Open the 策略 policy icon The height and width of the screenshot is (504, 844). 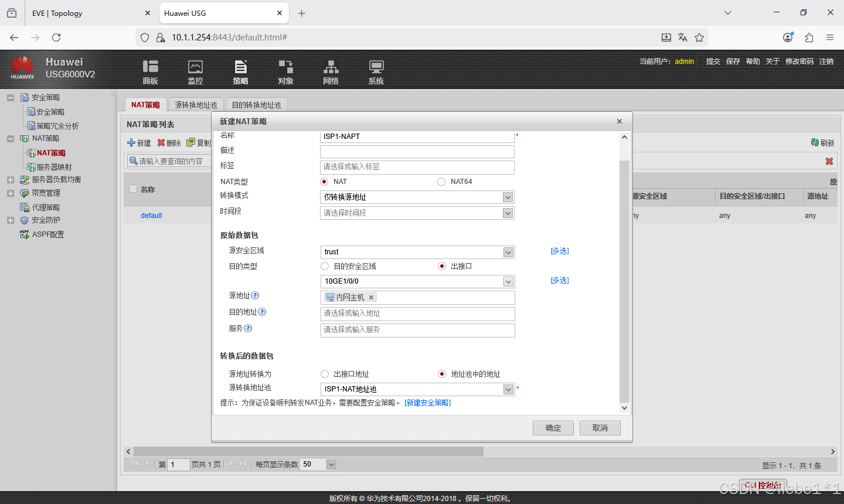pyautogui.click(x=240, y=67)
